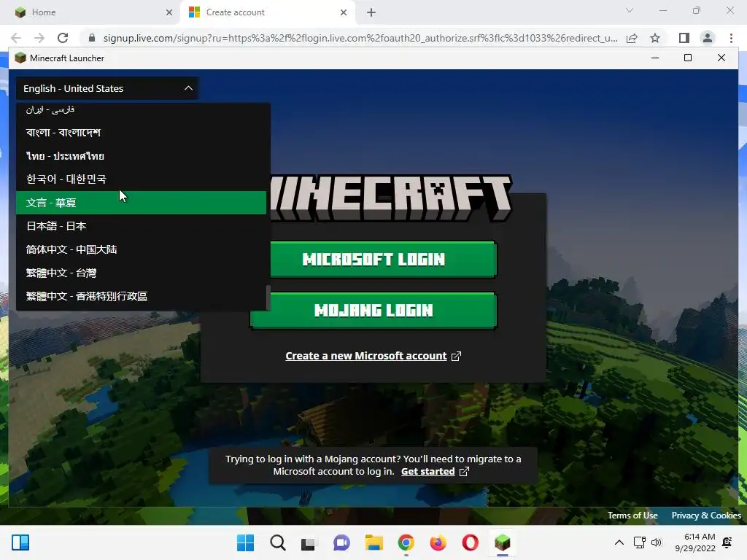Select the Persian - Iran language option

(141, 110)
